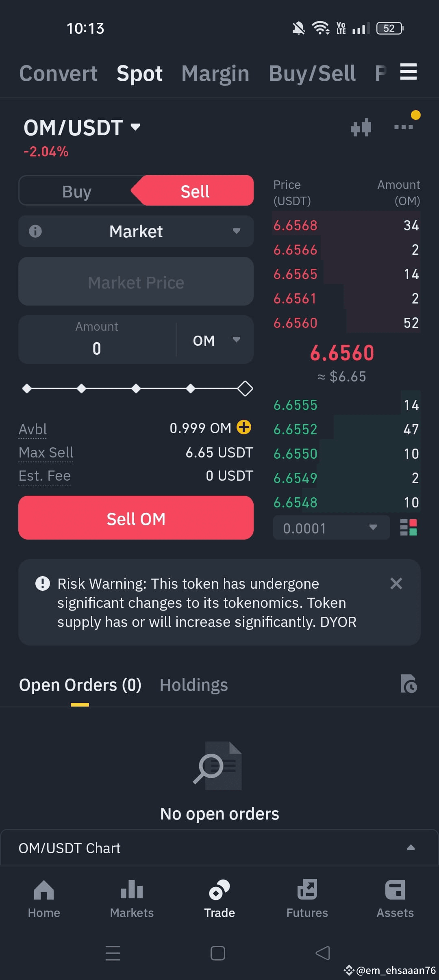Screen dimensions: 439x980
Task: Switch to the Margin tab
Action: (x=215, y=74)
